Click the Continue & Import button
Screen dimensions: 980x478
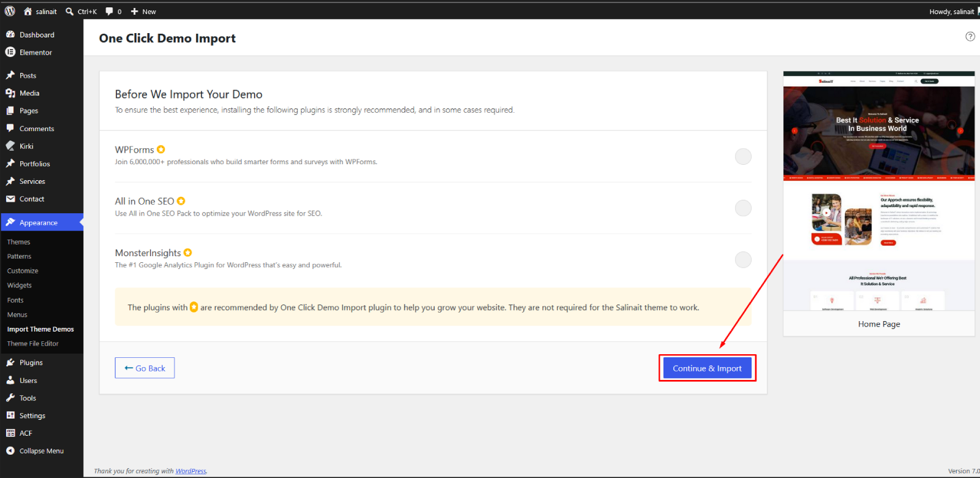coord(707,368)
